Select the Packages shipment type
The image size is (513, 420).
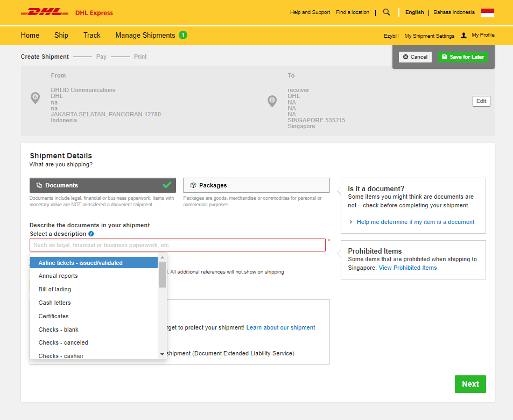click(x=256, y=185)
